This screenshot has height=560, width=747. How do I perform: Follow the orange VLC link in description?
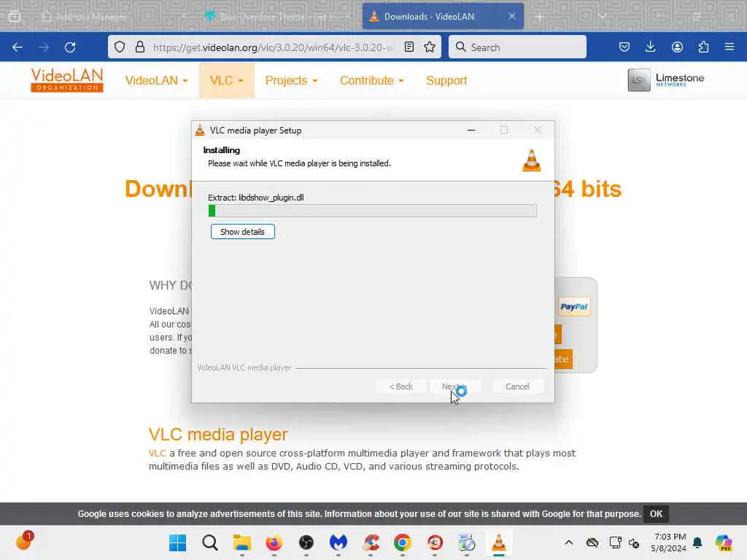[x=158, y=453]
